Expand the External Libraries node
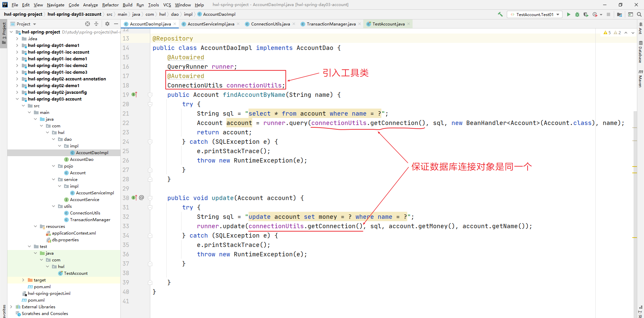 pyautogui.click(x=11, y=307)
